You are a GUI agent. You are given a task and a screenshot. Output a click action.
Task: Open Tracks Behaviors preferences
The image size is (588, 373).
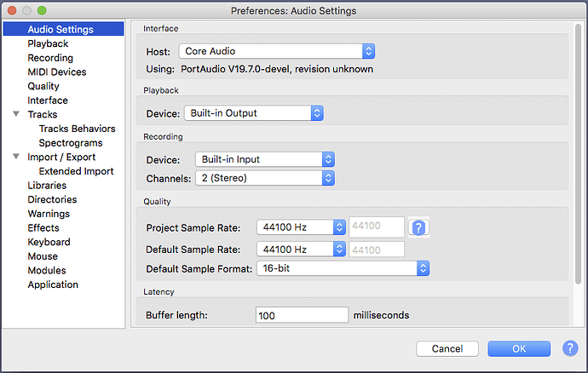(x=77, y=129)
